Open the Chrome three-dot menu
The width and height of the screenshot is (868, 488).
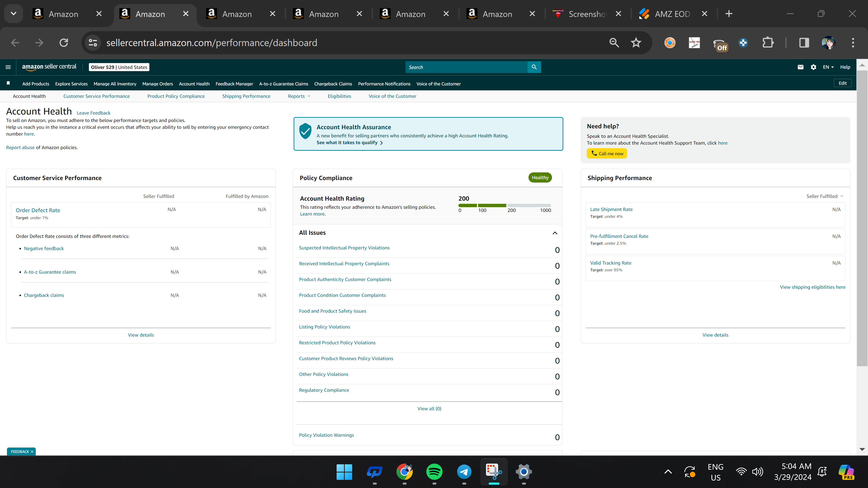[x=853, y=43]
